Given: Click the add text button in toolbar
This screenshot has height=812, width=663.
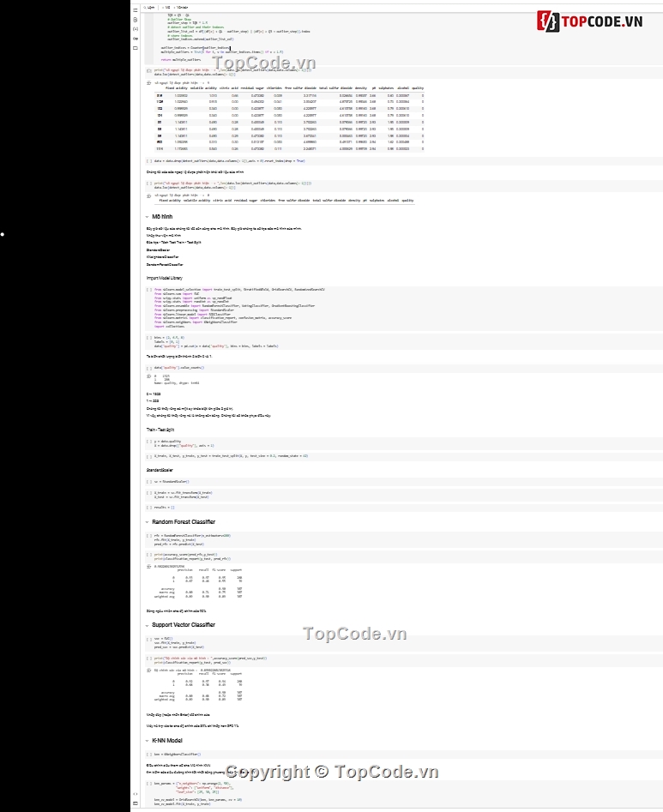Looking at the screenshot, I should (181, 8).
